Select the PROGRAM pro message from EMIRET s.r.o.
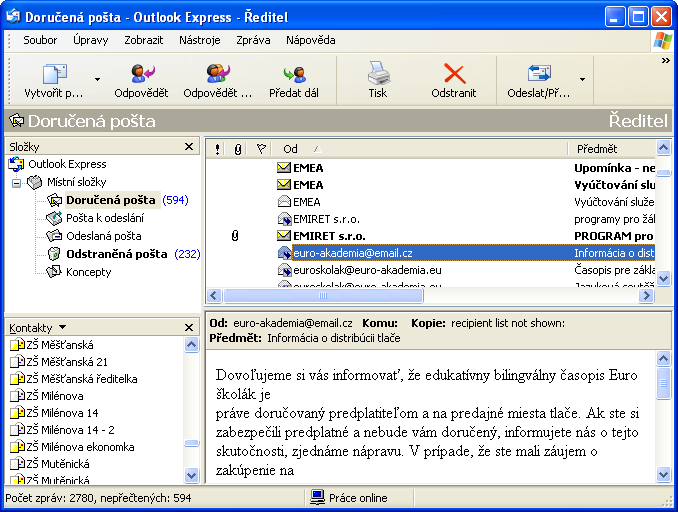 pos(431,236)
